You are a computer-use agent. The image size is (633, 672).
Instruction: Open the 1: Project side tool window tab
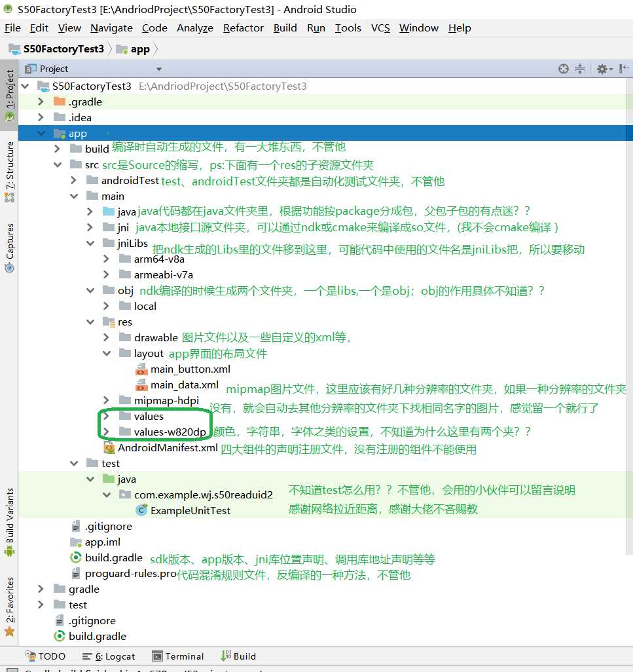[9, 96]
